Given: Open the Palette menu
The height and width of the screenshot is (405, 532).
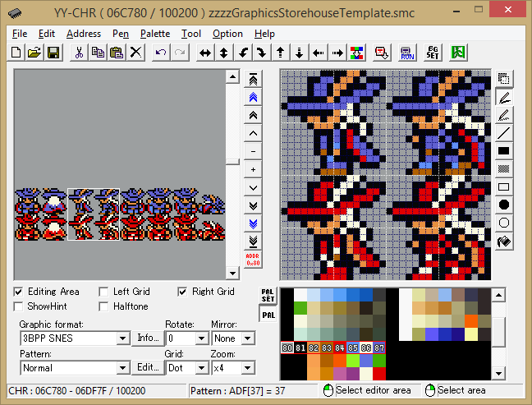Looking at the screenshot, I should [154, 34].
